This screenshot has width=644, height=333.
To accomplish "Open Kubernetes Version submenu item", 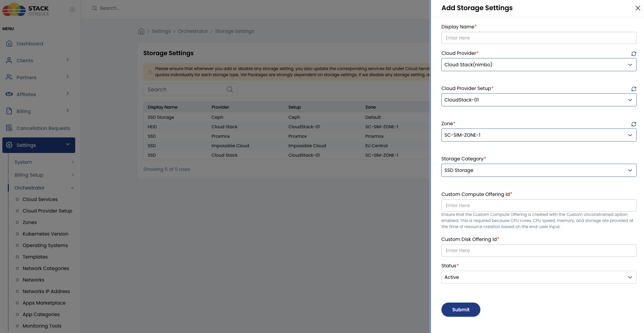I will pos(45,234).
